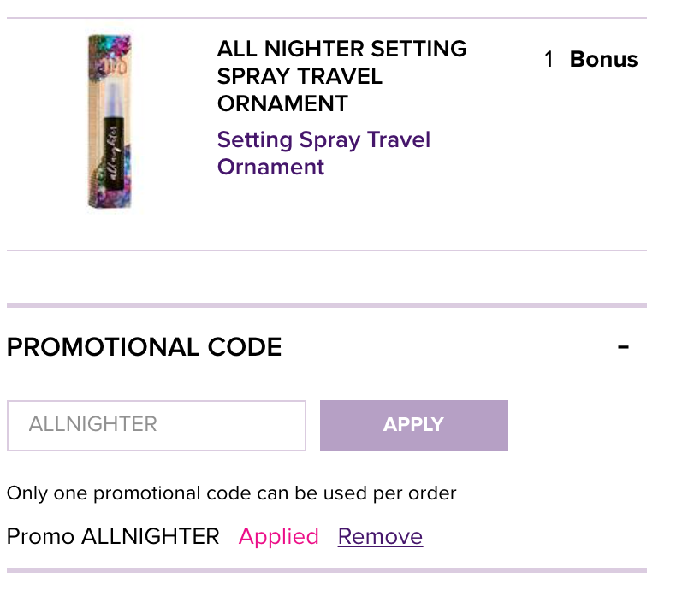Click the one promotional code per order notice
Viewport: 700px width, 602px height.
pos(232,493)
